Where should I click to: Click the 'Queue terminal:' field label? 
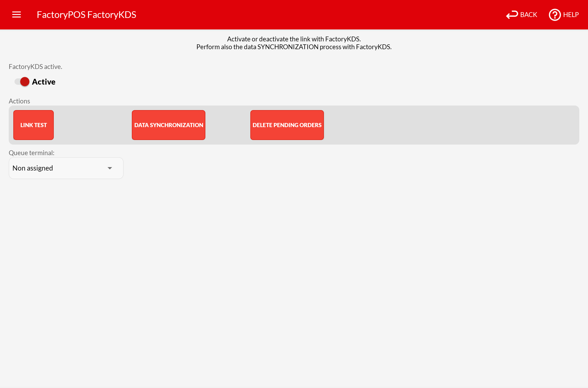click(31, 153)
